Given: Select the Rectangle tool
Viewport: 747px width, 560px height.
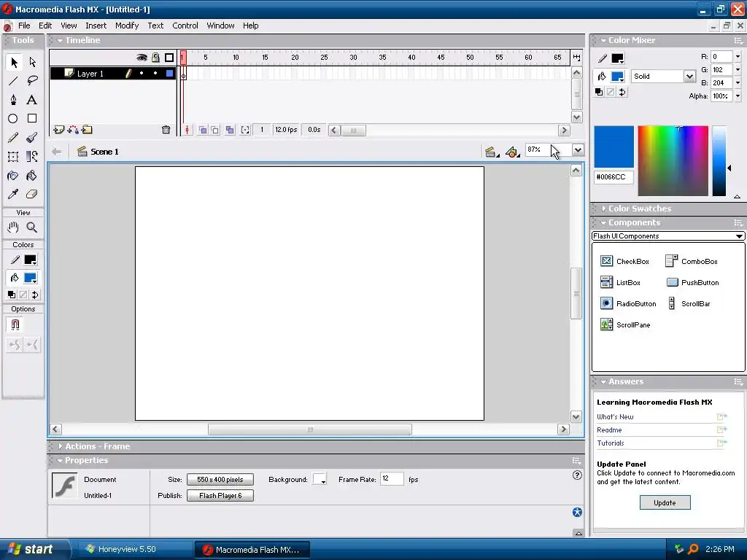Looking at the screenshot, I should (x=32, y=119).
